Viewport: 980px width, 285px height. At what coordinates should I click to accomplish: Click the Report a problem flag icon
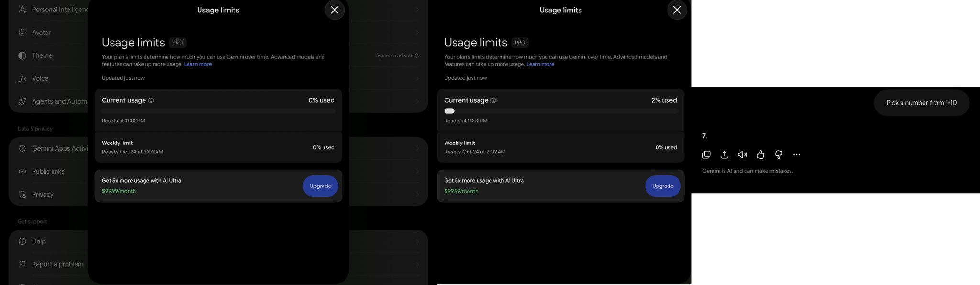coord(22,264)
